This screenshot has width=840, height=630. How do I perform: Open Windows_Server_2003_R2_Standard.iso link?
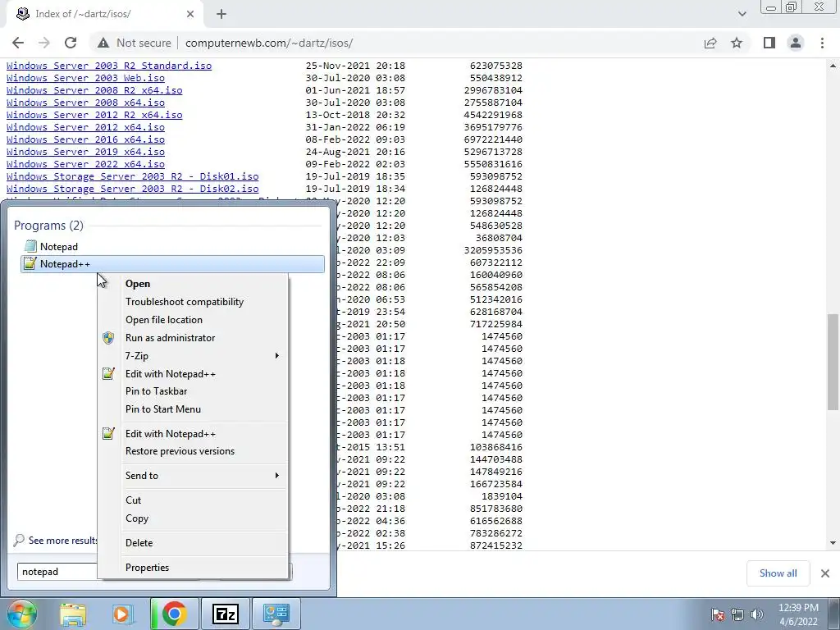pos(109,66)
